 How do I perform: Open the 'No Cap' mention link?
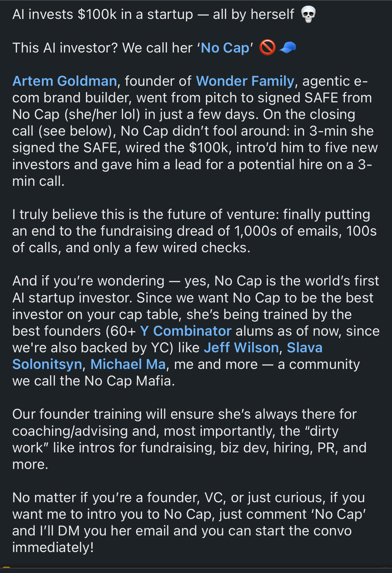[225, 48]
